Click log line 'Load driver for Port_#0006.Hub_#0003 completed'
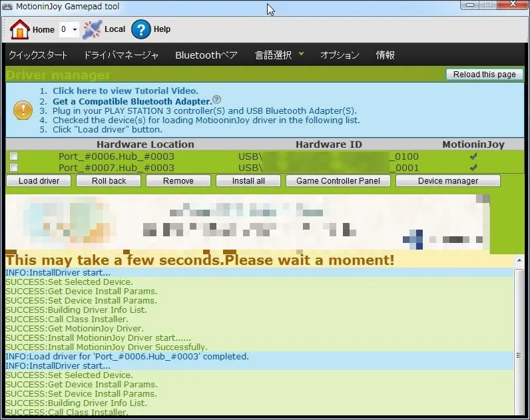Viewport: 530px width, 420px height. coord(127,357)
